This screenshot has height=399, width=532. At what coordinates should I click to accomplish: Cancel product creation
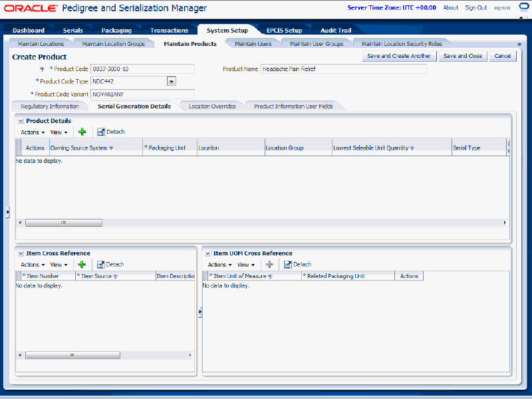click(503, 56)
